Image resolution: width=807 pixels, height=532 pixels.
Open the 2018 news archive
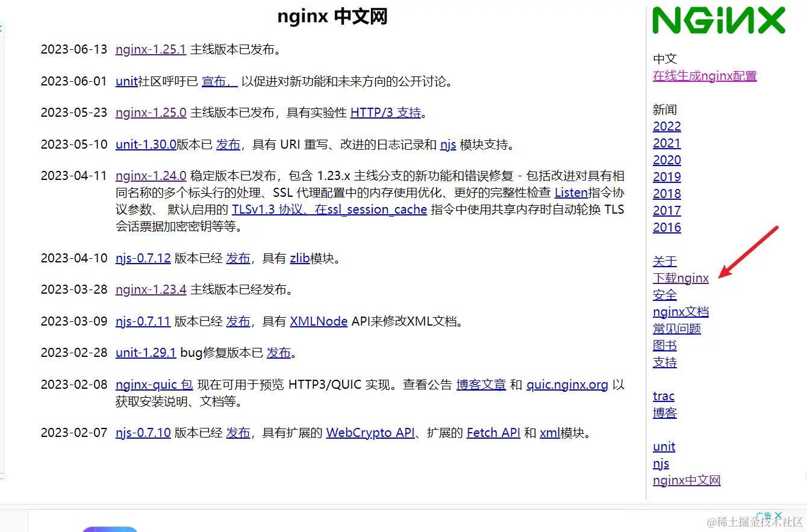tap(667, 194)
